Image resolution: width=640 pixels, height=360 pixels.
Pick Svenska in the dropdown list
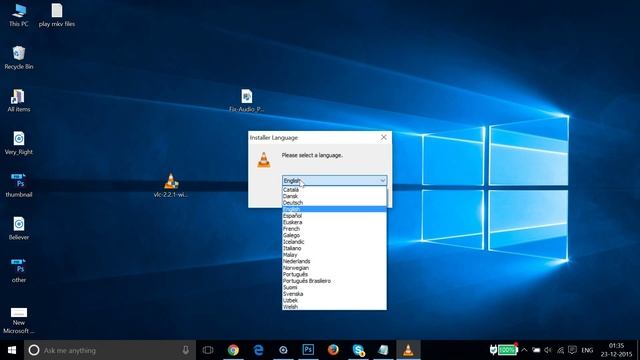pos(334,294)
